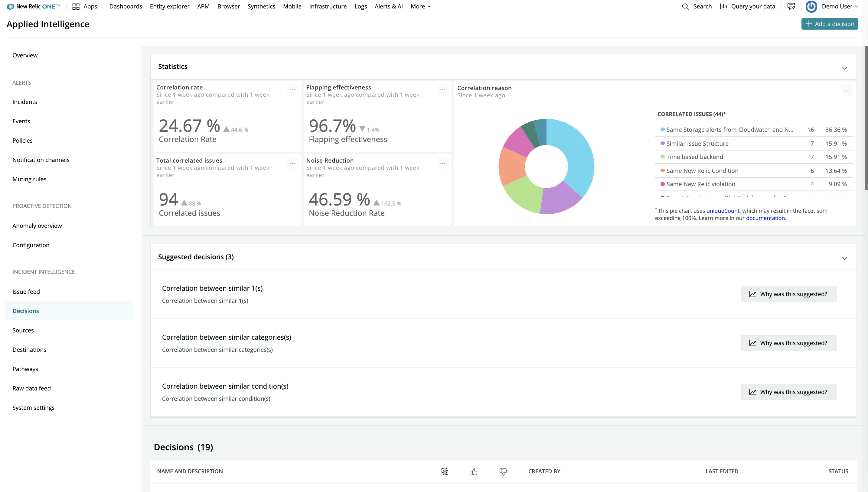Select the Correlation between similar categories(s) title
Image resolution: width=868 pixels, height=492 pixels.
click(227, 337)
